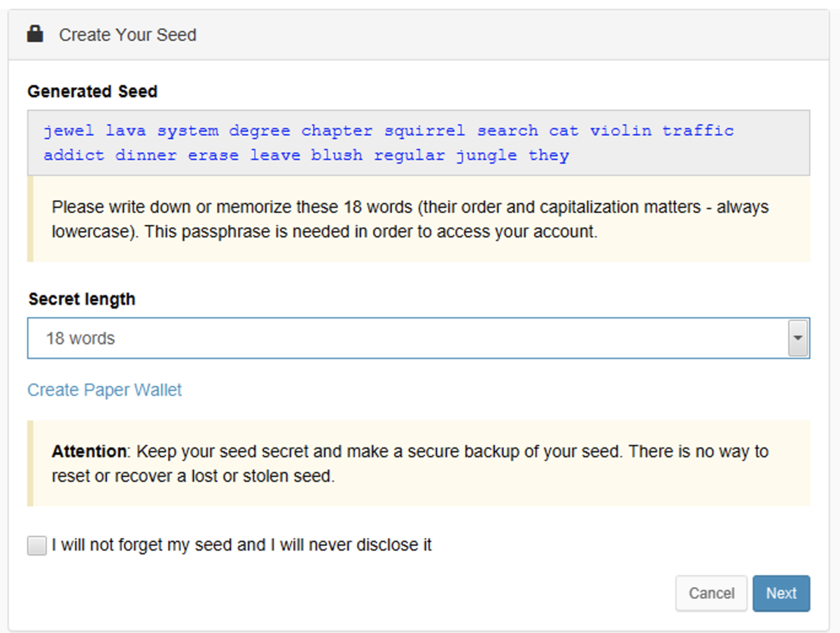Screen dimensions: 840x633
Task: Click the word "violin" in the seed
Action: click(x=622, y=130)
